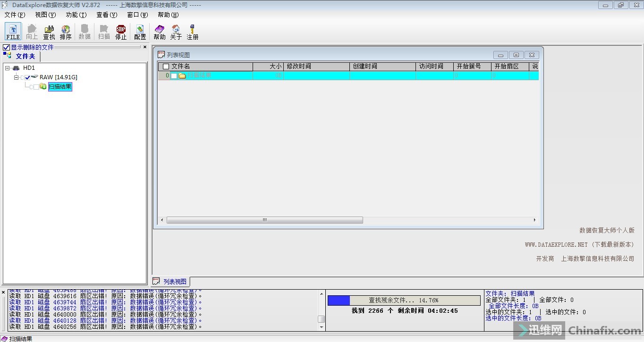Click the 帮助 (Help) book icon

click(160, 32)
